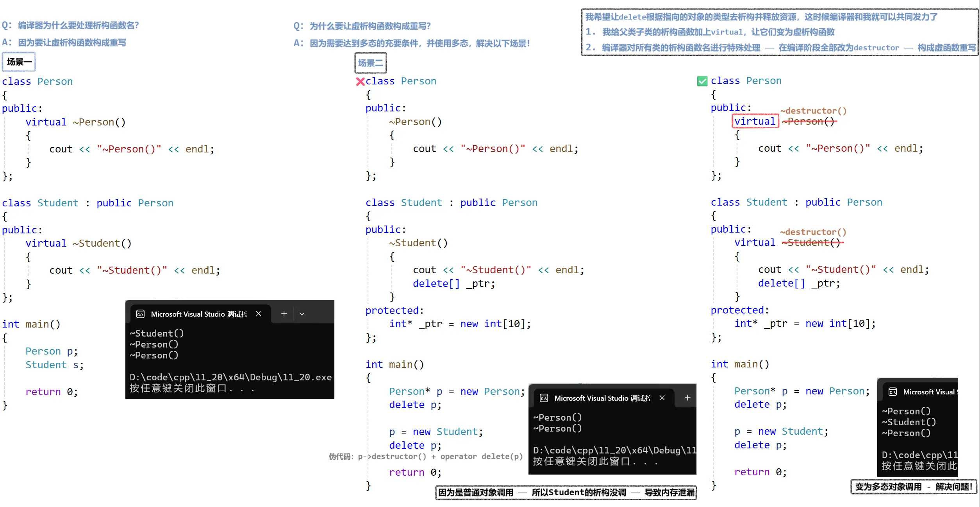Add new tab in the first terminal window

[284, 314]
